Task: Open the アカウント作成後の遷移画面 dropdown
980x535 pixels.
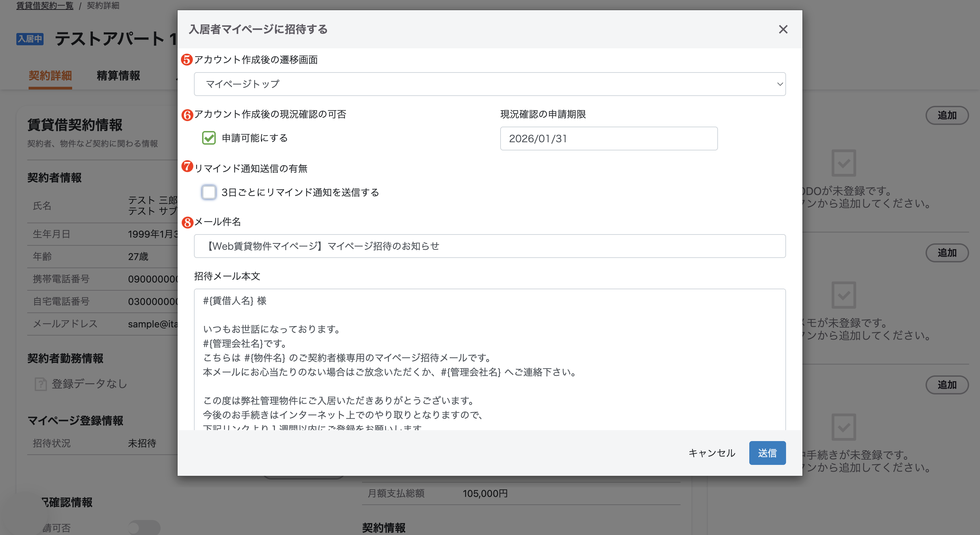Action: tap(490, 84)
